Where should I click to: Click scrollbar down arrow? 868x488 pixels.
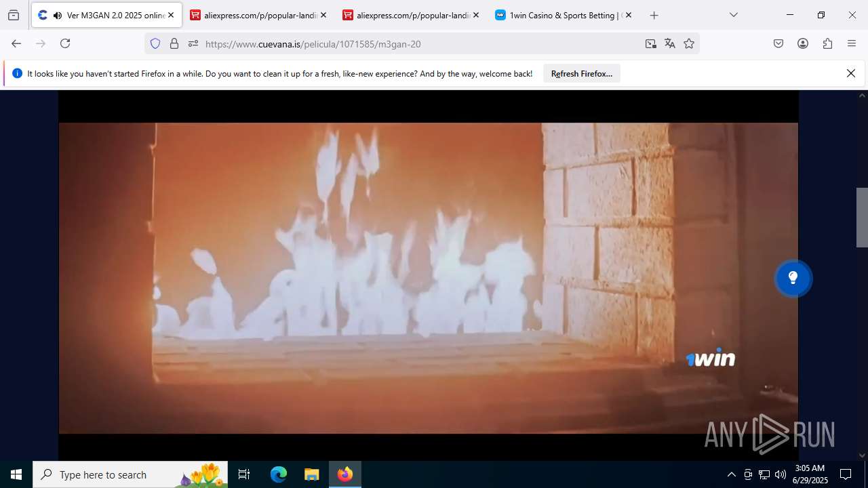[x=862, y=455]
